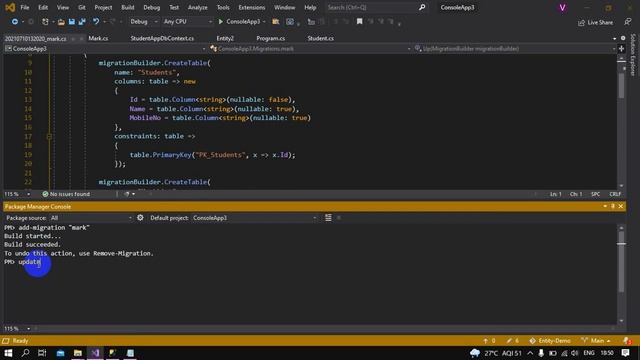Open the editor 115% zoom dropdown

[x=28, y=194]
